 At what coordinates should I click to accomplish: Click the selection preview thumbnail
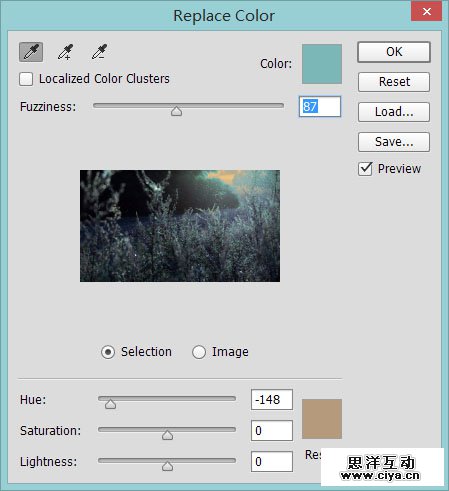[180, 226]
